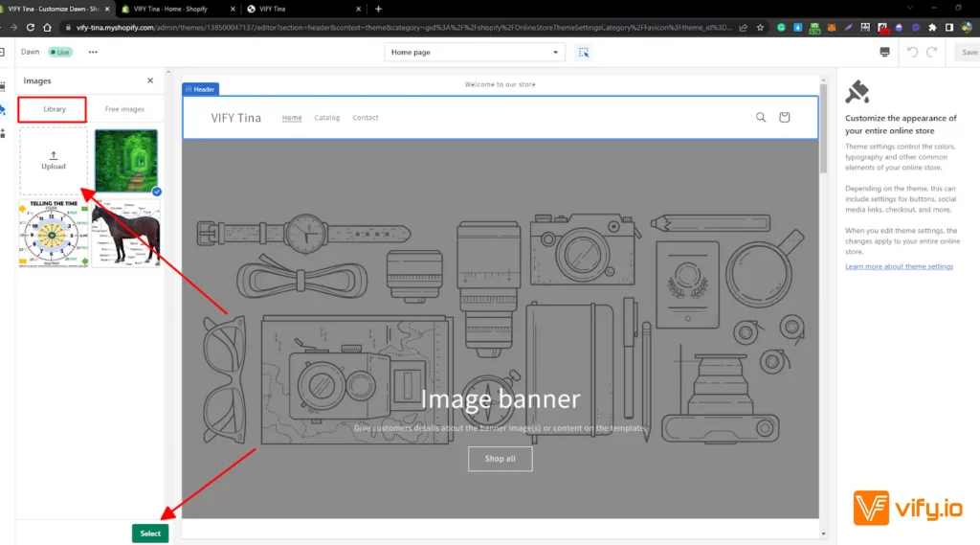
Task: Switch to the Library tab
Action: coord(55,109)
